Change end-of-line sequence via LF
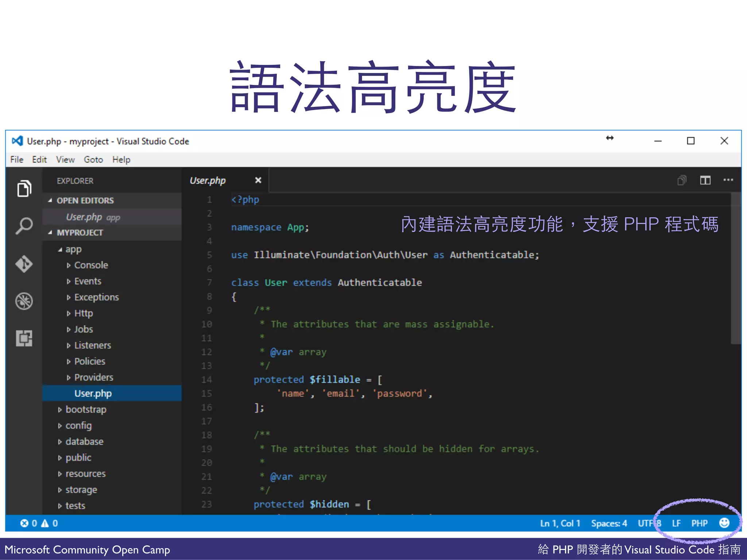 click(676, 524)
